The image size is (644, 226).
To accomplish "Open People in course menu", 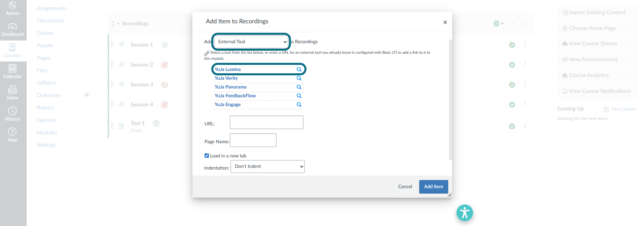I will 45,46.
